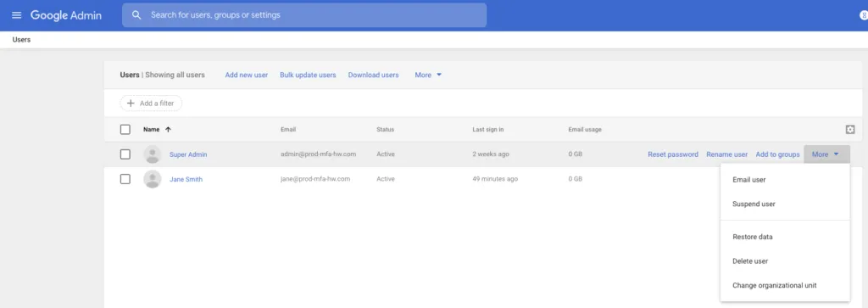Click Add new user link
Image resolution: width=868 pixels, height=308 pixels.
(x=247, y=75)
